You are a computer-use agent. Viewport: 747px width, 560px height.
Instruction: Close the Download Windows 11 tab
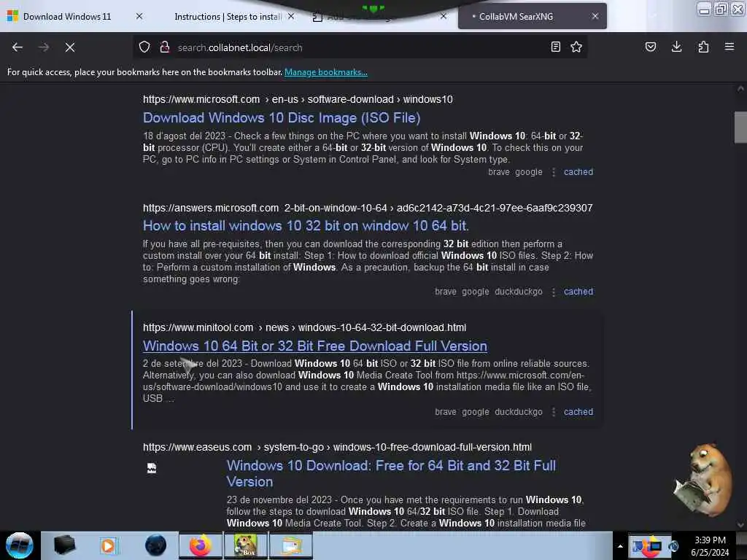(x=139, y=16)
